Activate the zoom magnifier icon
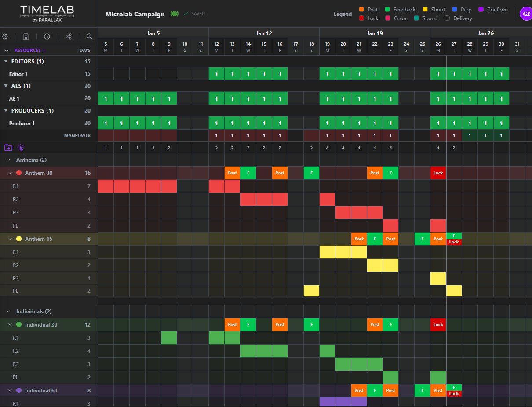 (89, 36)
